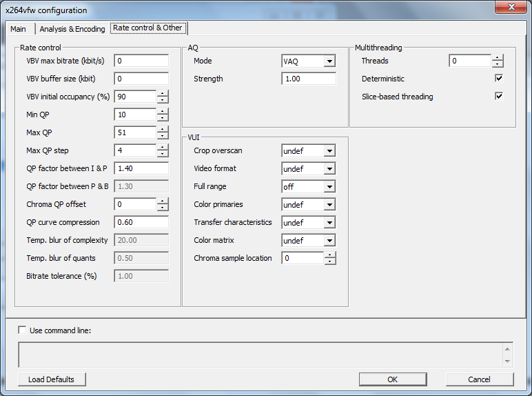
Task: Enable the Use command line checkbox
Action: tap(23, 330)
